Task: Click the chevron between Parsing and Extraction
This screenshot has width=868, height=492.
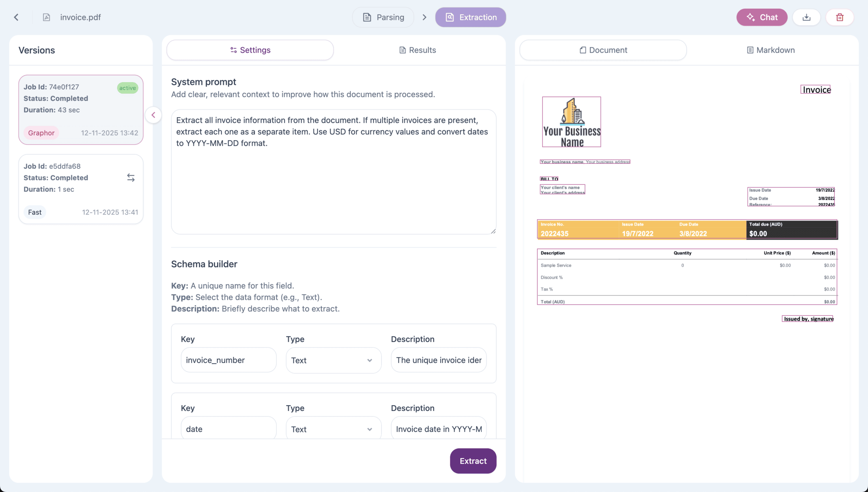Action: coord(425,17)
